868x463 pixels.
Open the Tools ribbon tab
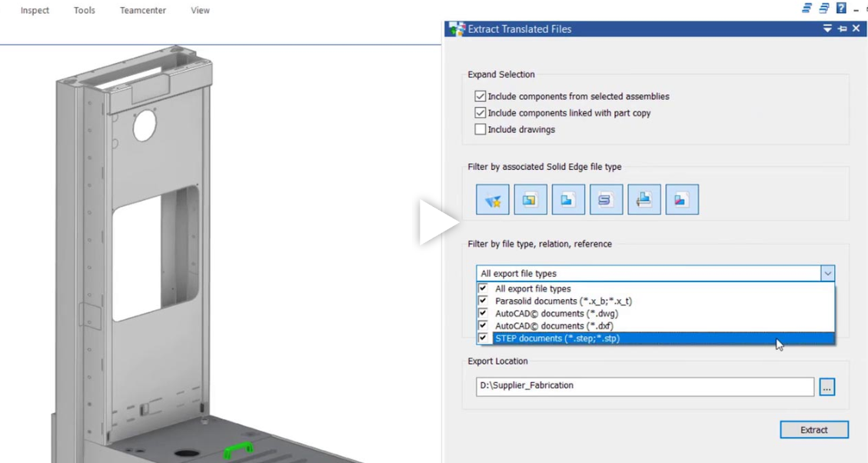84,11
